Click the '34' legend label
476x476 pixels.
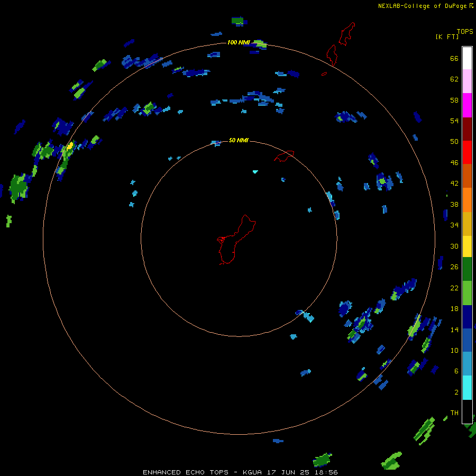pos(454,225)
